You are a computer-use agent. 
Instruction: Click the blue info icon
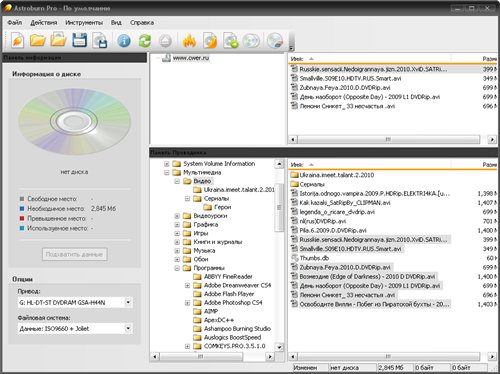pyautogui.click(x=124, y=41)
